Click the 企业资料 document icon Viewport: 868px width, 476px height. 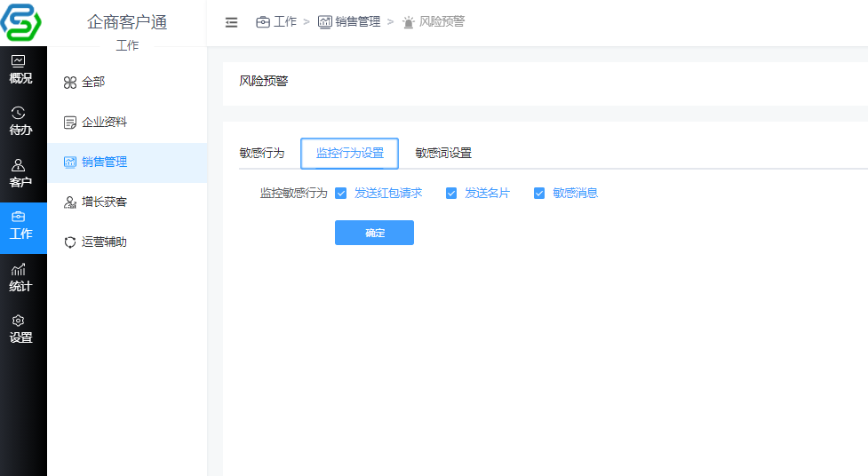[70, 123]
